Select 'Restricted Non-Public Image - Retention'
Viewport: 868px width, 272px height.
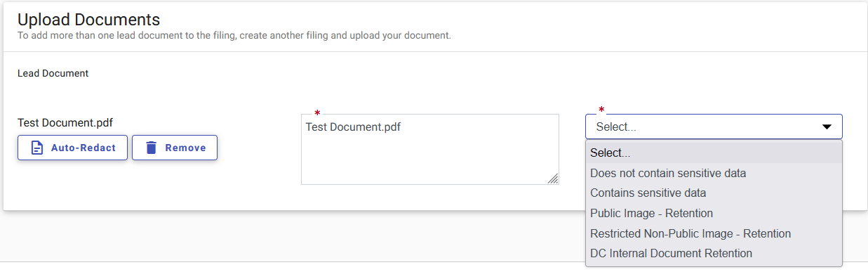(x=714, y=233)
